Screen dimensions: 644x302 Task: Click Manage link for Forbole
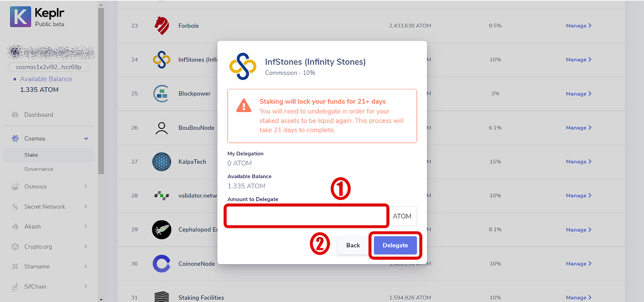578,26
